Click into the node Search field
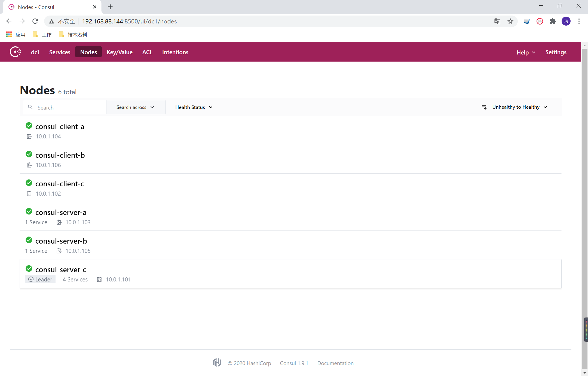 (x=65, y=107)
